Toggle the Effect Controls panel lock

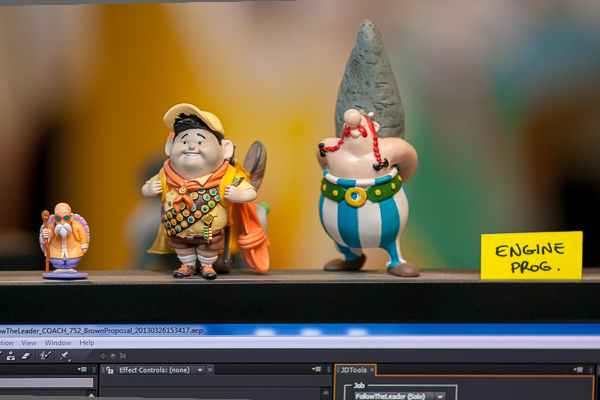tap(110, 370)
